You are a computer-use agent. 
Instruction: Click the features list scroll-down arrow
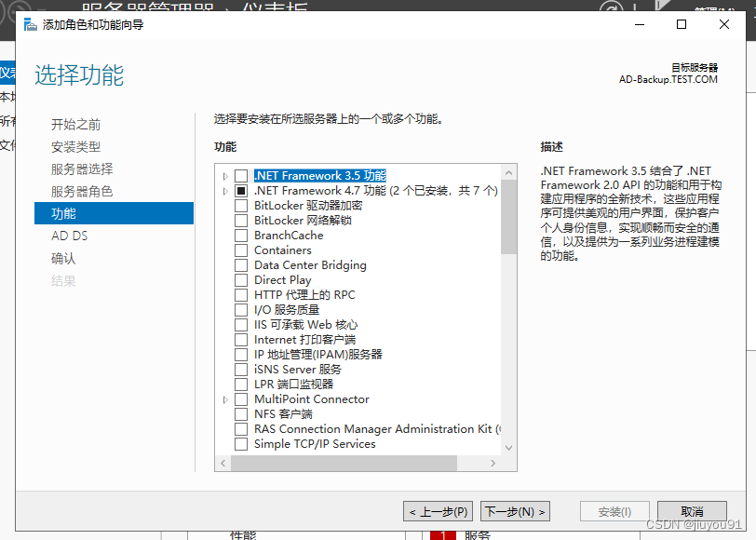508,448
